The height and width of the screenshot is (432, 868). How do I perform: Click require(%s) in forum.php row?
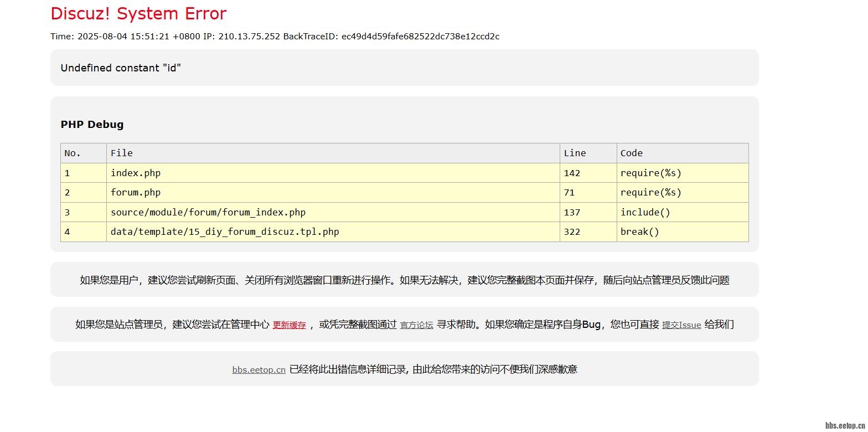(x=683, y=193)
